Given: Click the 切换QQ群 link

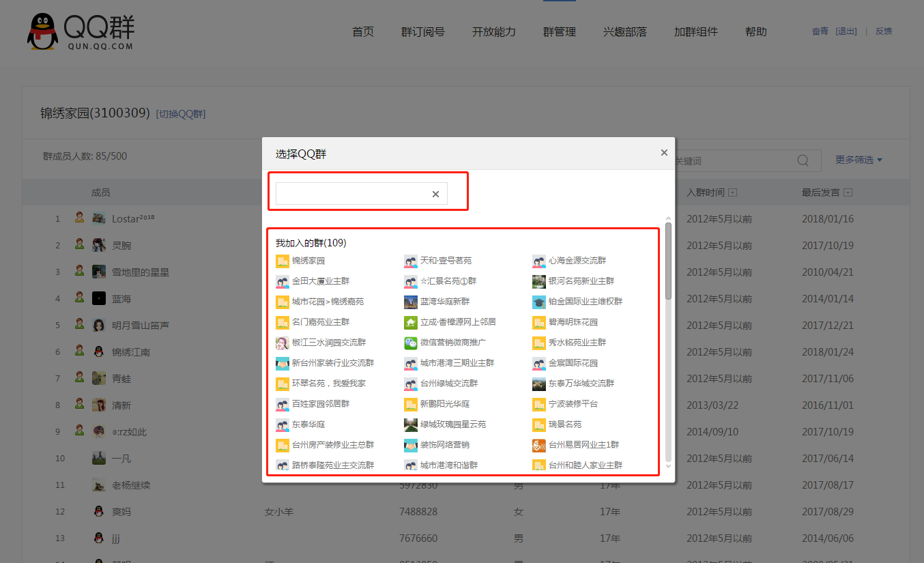Looking at the screenshot, I should [181, 114].
